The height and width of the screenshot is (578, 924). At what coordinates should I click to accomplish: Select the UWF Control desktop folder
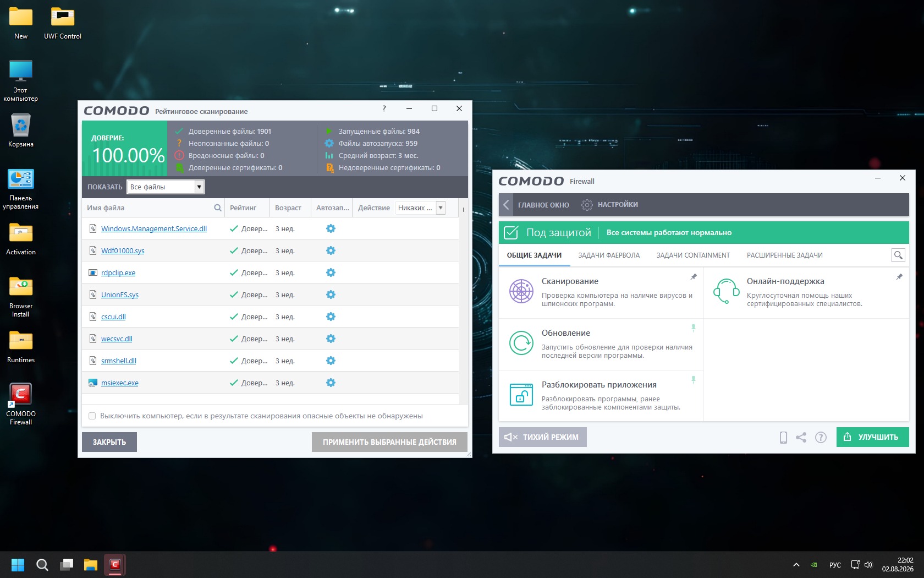[x=63, y=23]
